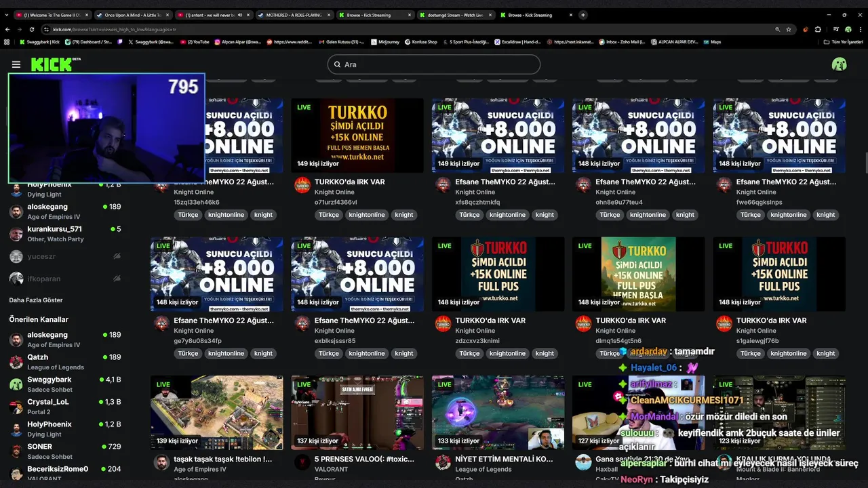
Task: Open channel avatar beside ohn8e9u77teu4
Action: pos(583,185)
